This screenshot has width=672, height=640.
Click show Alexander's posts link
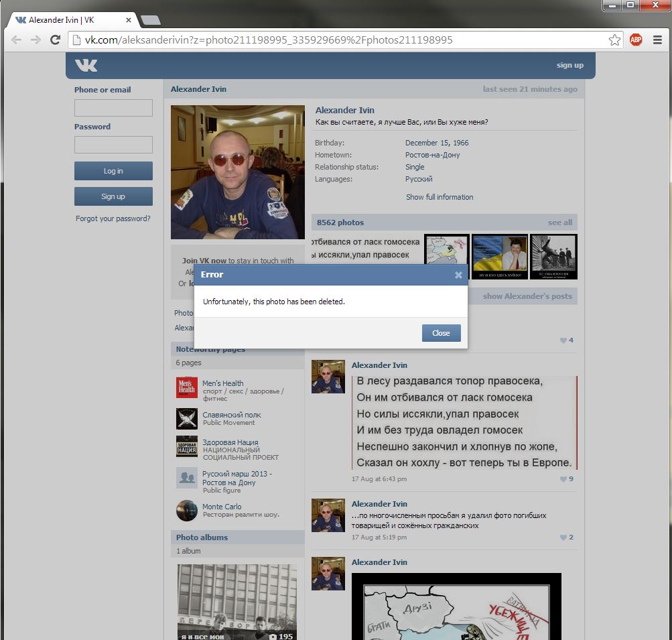527,296
